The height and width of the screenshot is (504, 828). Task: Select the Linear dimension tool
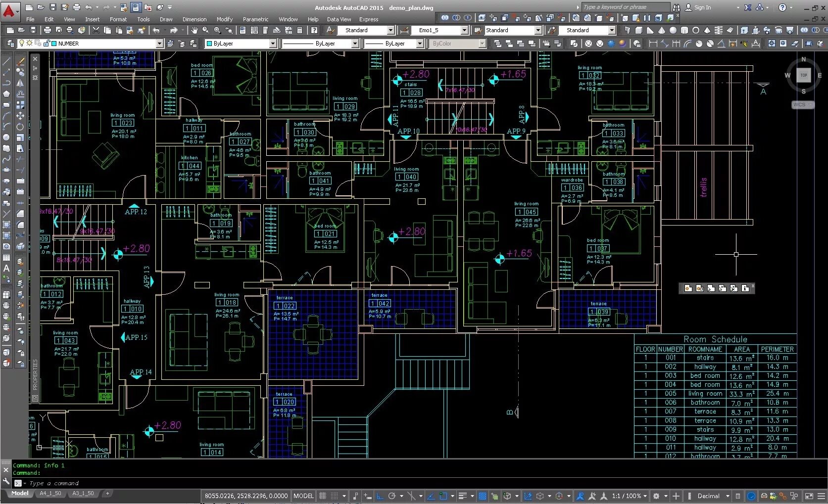(x=653, y=44)
